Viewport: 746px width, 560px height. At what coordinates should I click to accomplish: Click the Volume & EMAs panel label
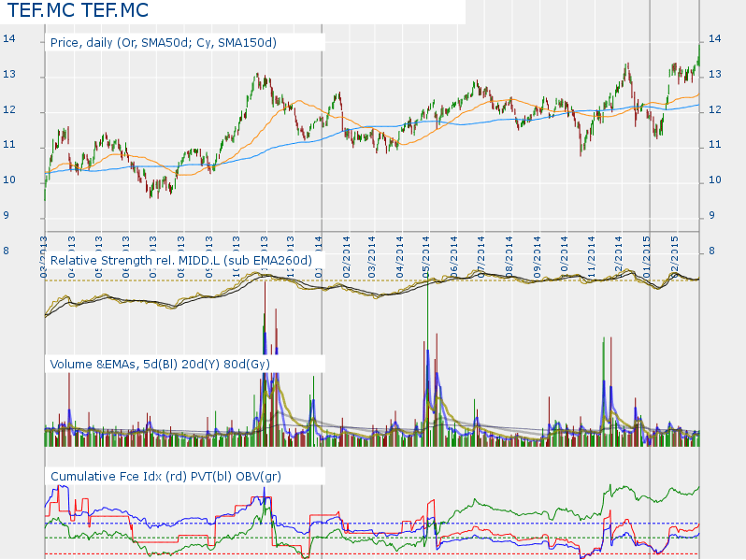160,365
